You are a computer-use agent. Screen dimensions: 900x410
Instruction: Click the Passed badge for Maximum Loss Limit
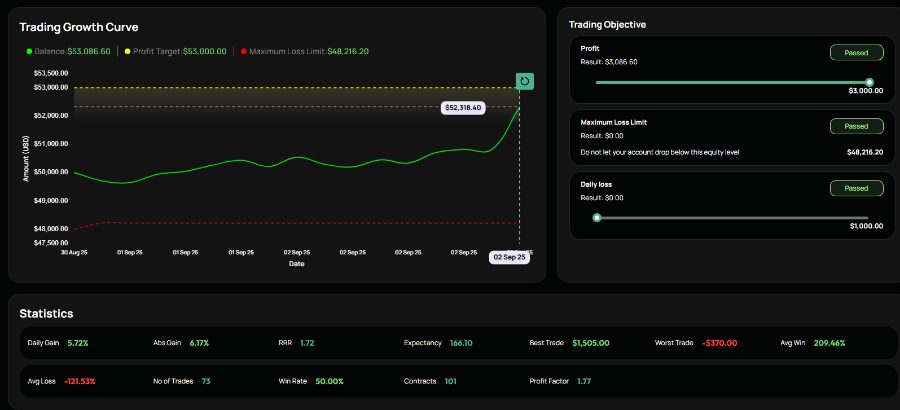(x=856, y=126)
